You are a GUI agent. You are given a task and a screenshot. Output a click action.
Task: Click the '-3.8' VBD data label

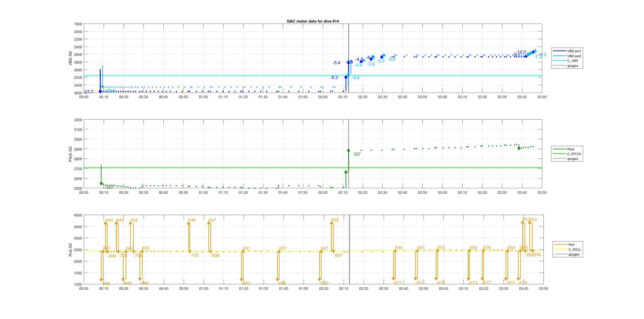click(x=391, y=59)
